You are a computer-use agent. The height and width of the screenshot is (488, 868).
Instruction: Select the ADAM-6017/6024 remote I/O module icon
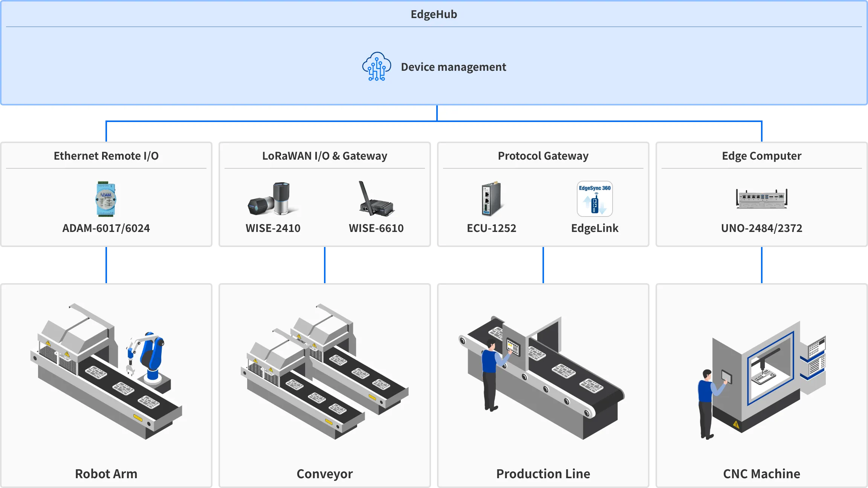(106, 198)
